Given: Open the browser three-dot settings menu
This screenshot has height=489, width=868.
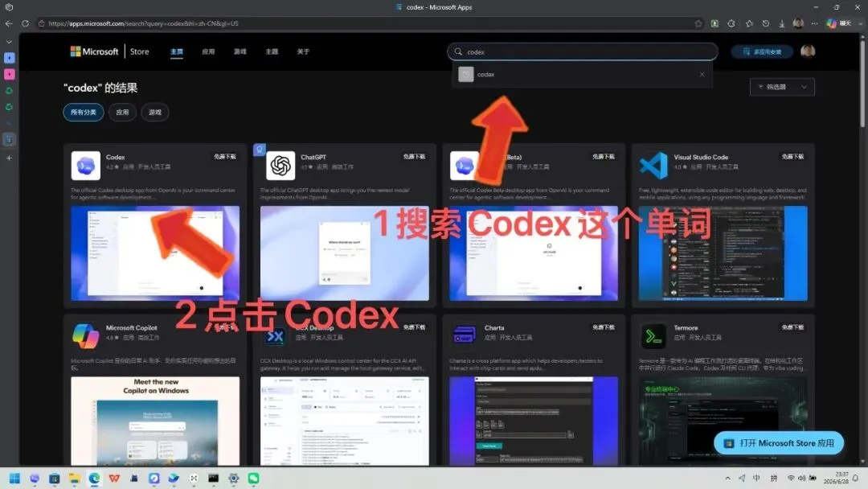Looking at the screenshot, I should click(814, 23).
